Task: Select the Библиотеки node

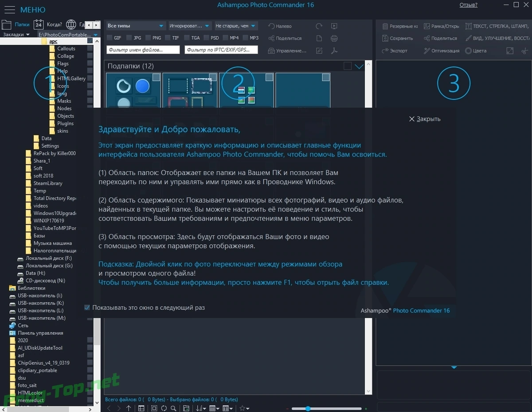Action: coord(31,288)
